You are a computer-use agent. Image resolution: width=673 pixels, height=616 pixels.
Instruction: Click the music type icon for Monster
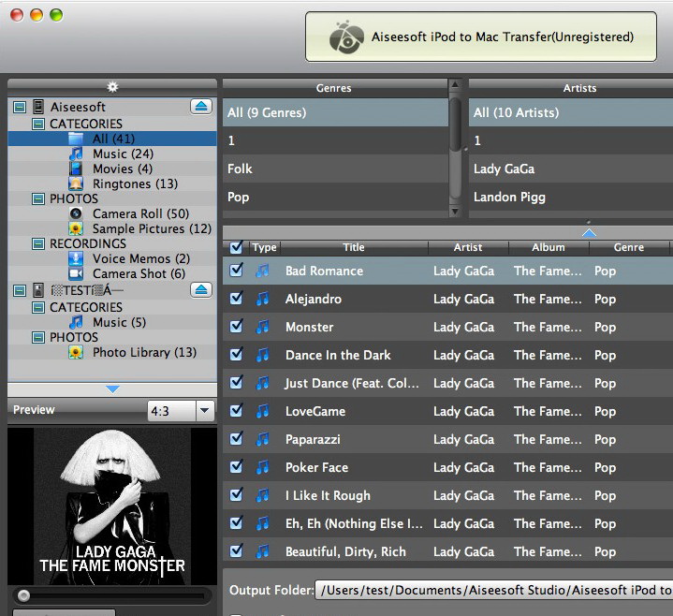tap(262, 327)
